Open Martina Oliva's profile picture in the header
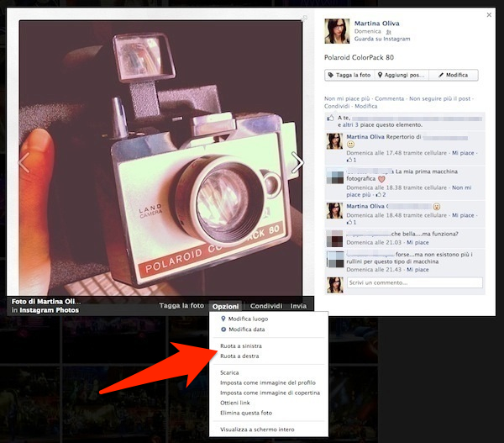This screenshot has height=443, width=504. 337,31
